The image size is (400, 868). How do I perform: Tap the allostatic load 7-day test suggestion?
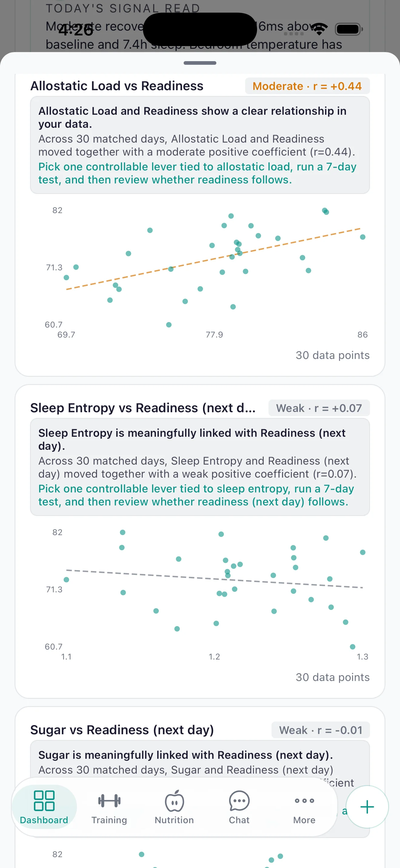[x=197, y=173]
